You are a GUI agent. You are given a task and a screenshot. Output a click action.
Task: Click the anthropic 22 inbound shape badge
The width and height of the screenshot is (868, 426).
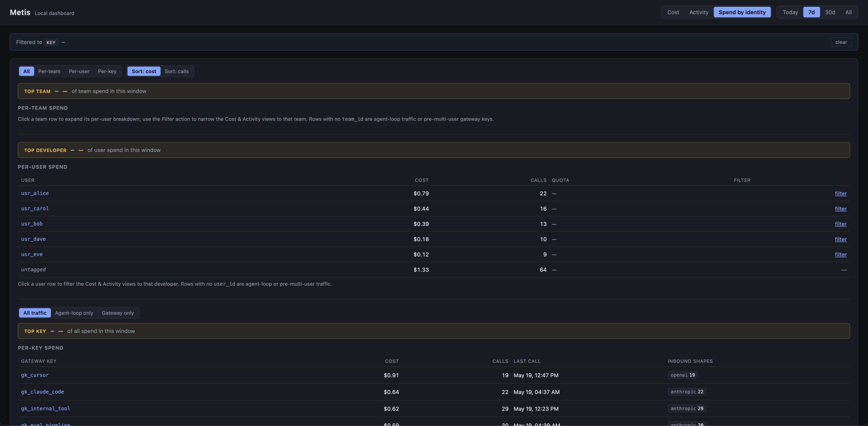tap(687, 392)
